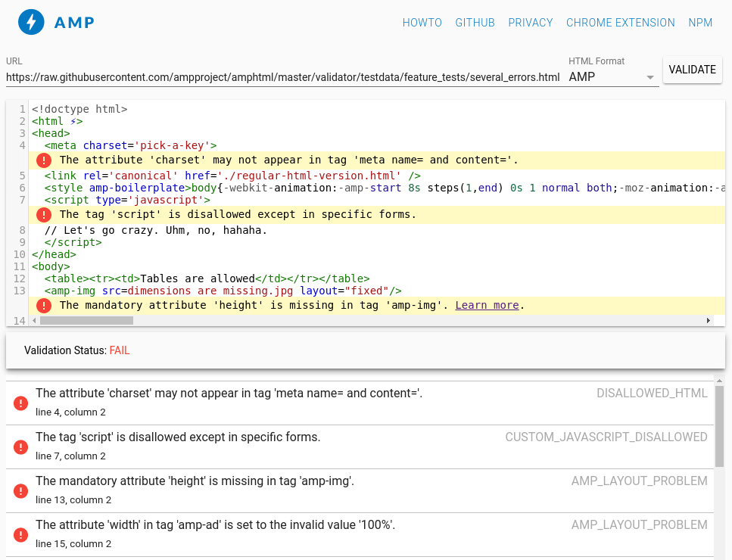Click the right arrow of horizontal code scrollbar
The image size is (732, 560).
tap(709, 321)
